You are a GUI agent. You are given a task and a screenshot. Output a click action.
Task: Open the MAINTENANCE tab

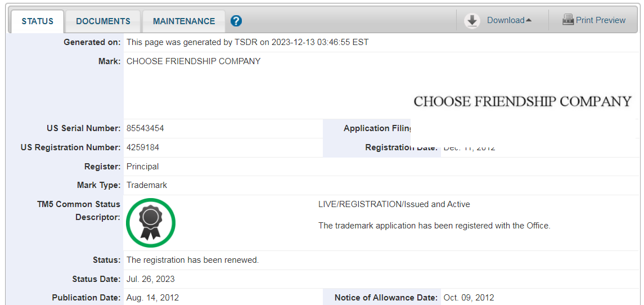(x=184, y=21)
